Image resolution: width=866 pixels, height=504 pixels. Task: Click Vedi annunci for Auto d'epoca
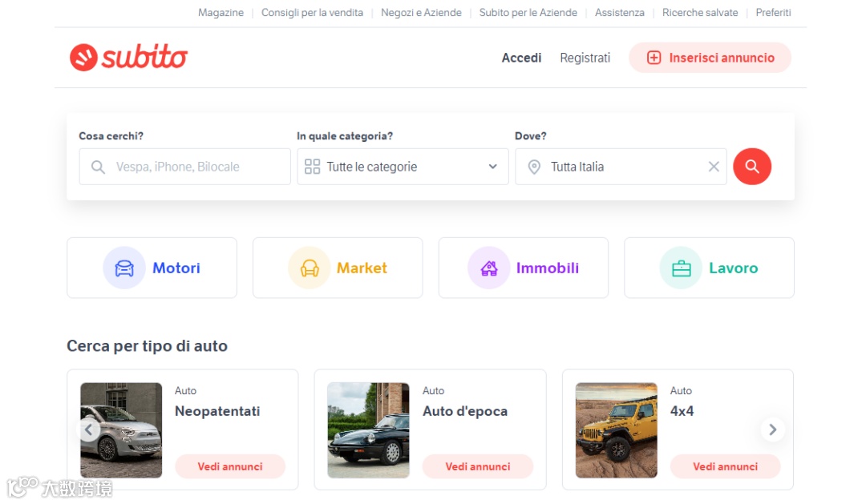pos(478,466)
